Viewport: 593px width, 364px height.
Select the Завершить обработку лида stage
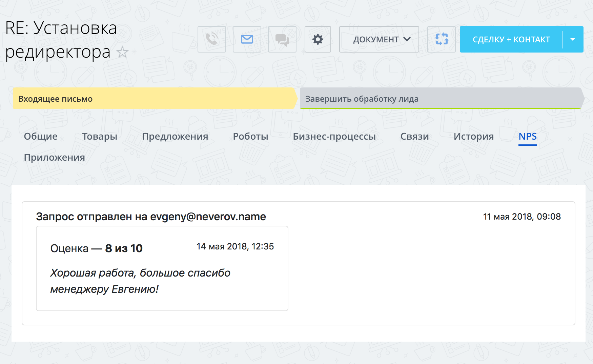[x=441, y=99]
